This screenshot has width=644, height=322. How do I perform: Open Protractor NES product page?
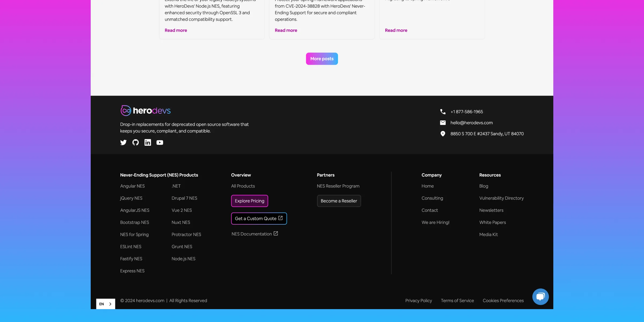coord(186,235)
